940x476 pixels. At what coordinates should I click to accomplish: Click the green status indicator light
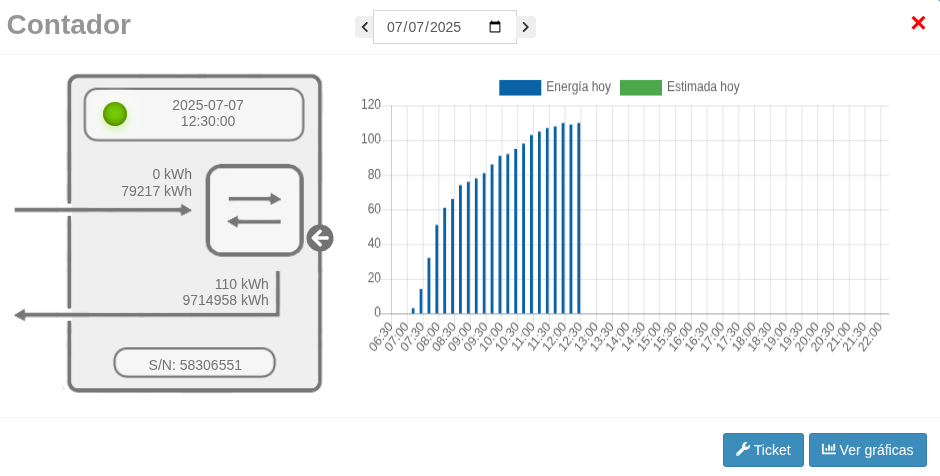click(x=115, y=114)
